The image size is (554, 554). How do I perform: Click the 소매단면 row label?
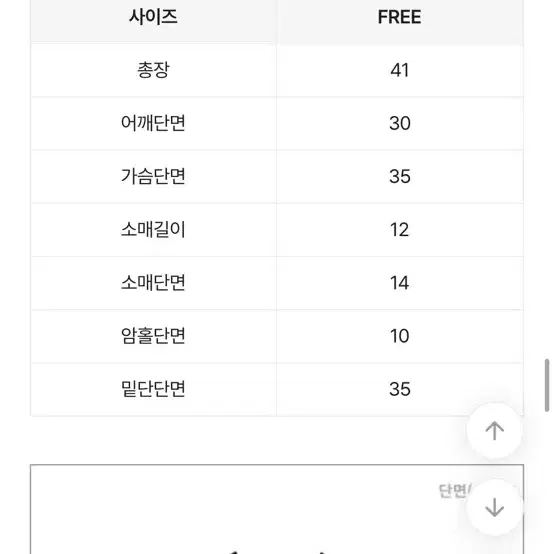153,282
